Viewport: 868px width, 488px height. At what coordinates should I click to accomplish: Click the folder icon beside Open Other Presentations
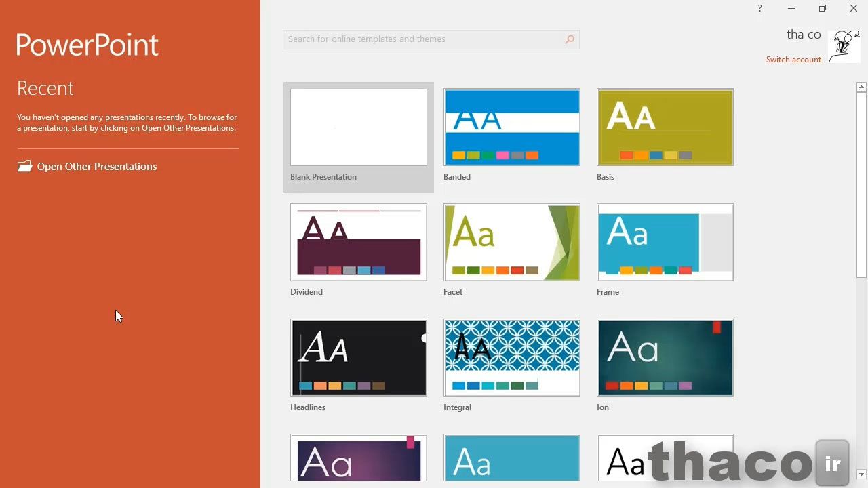point(24,166)
